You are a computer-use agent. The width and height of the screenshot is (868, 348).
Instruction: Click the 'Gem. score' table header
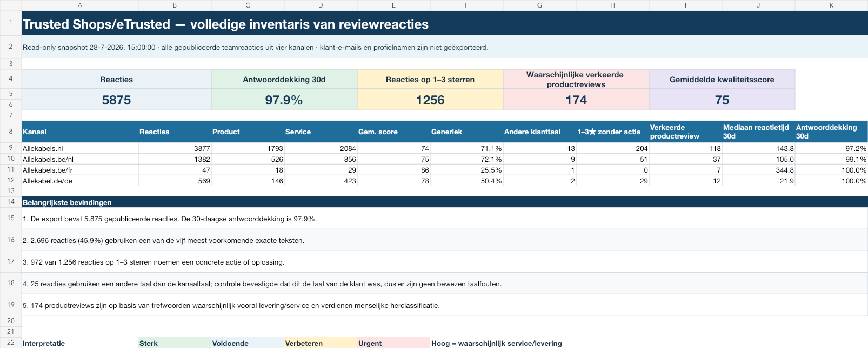pyautogui.click(x=393, y=132)
